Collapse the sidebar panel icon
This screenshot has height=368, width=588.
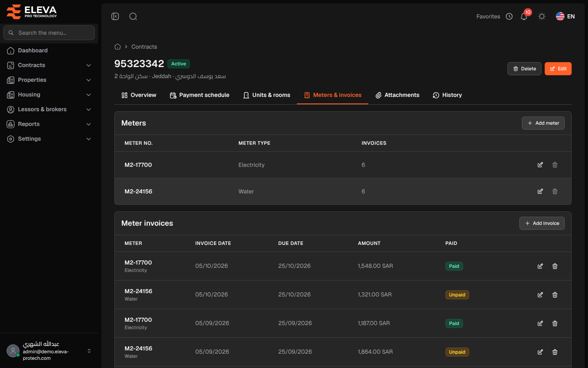point(115,16)
